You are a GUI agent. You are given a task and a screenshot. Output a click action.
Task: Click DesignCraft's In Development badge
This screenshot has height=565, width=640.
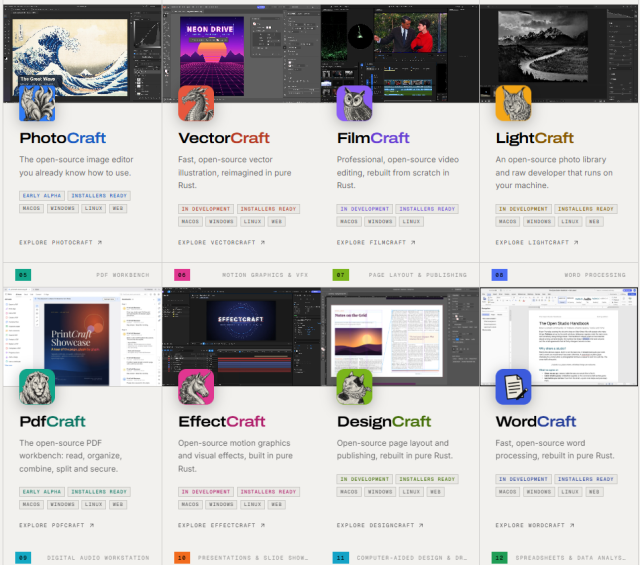point(364,479)
